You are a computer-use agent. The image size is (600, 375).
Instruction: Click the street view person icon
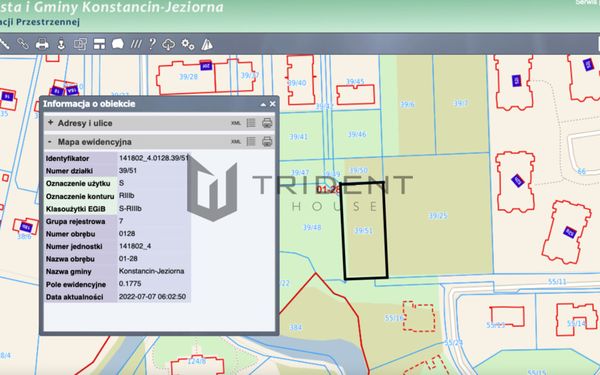click(61, 44)
